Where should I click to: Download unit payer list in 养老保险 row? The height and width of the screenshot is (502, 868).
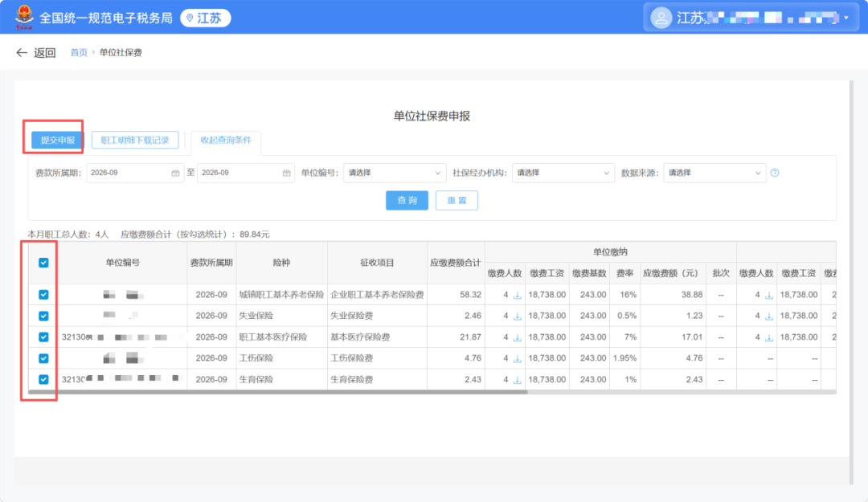tap(517, 296)
